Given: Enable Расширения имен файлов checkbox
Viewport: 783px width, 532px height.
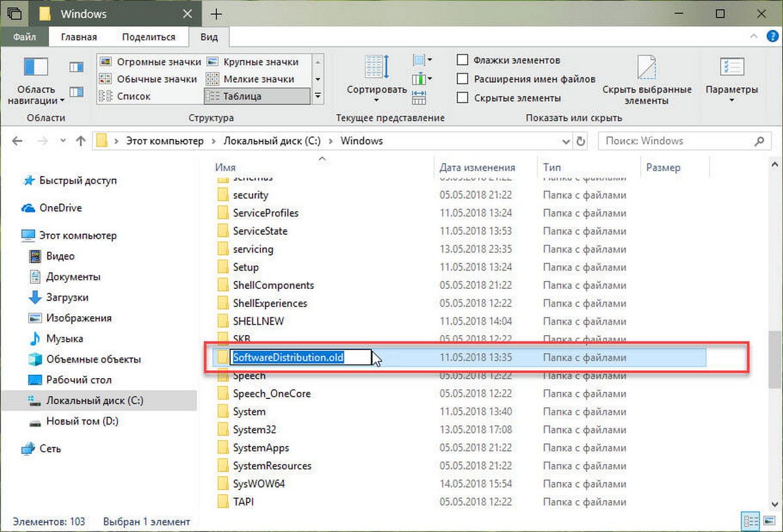Looking at the screenshot, I should [x=463, y=79].
